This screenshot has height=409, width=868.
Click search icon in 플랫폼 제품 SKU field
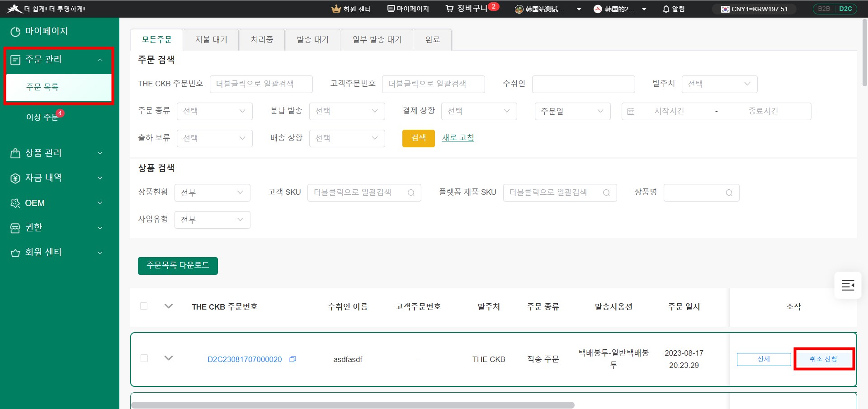tap(606, 193)
